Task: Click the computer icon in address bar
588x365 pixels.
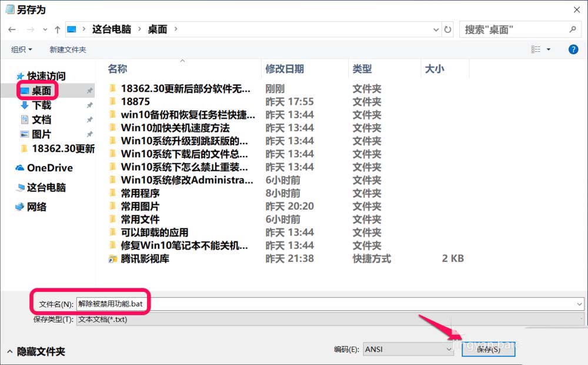Action: coord(72,29)
